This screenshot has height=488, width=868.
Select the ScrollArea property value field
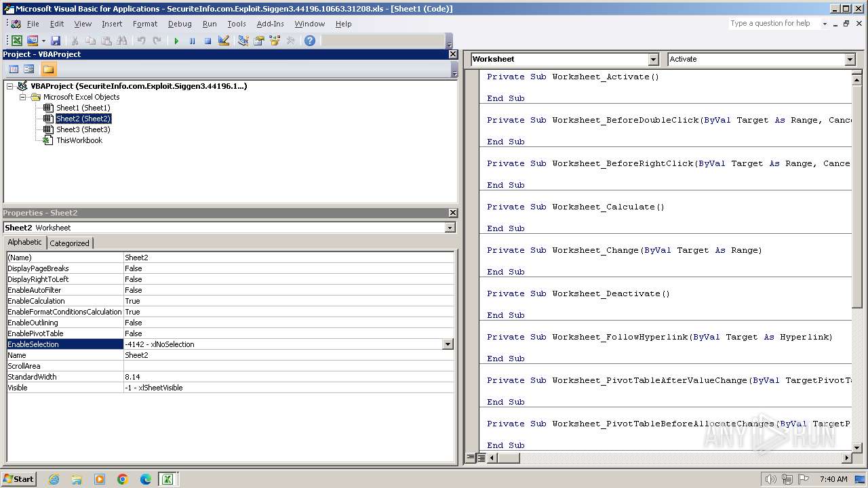tap(289, 366)
